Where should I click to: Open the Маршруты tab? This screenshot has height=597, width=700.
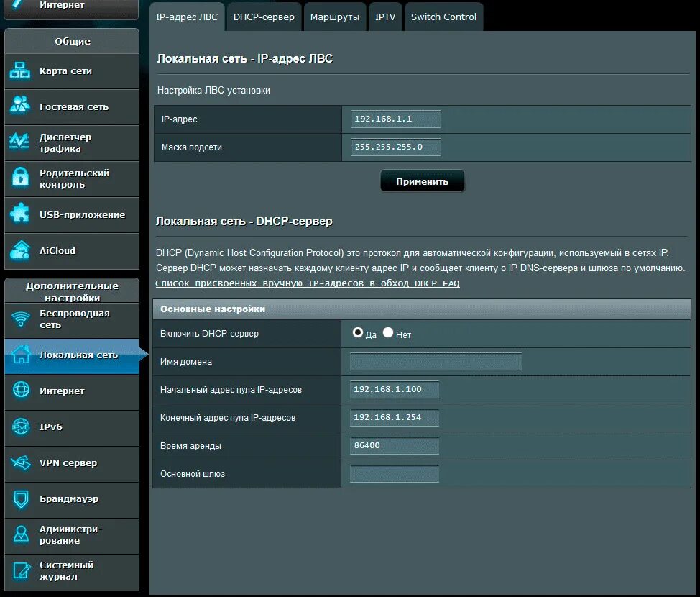(335, 17)
